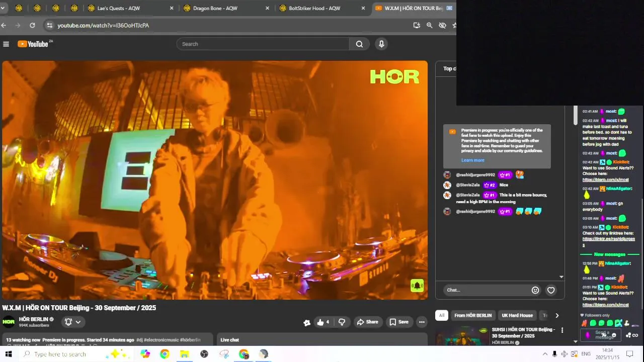
Task: Click the YouTube search magnifier button
Action: [x=359, y=44]
